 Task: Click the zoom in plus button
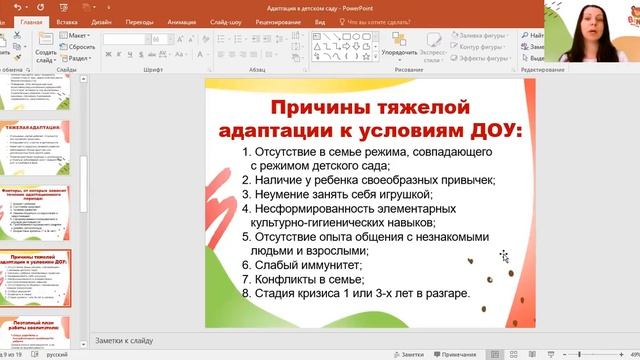(621, 354)
